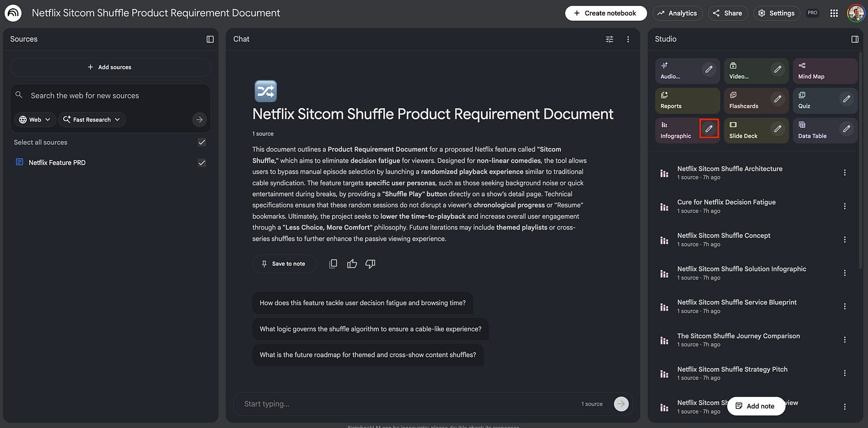Send the chat message with arrow button
Image resolution: width=868 pixels, height=428 pixels.
[x=621, y=404]
